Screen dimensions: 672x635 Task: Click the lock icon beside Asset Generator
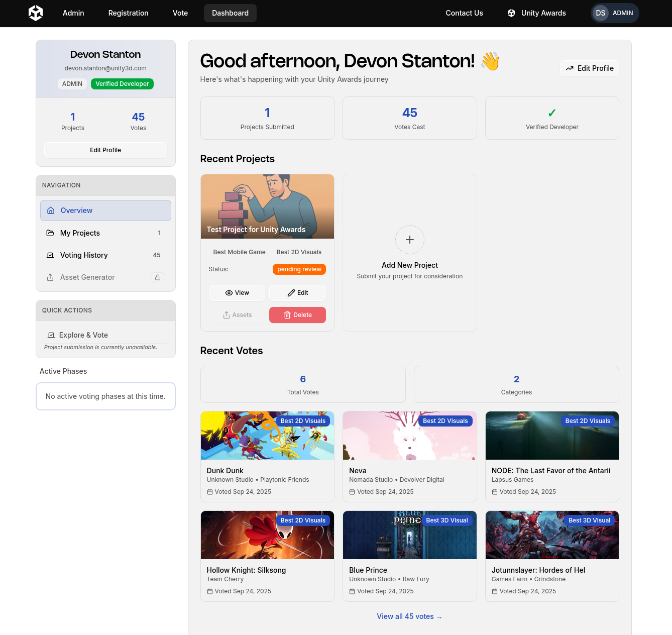157,277
